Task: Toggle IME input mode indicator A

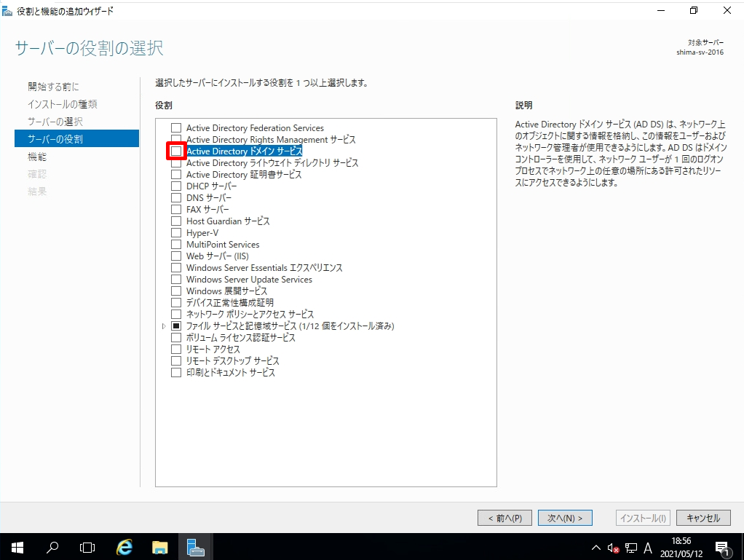Action: click(x=648, y=548)
